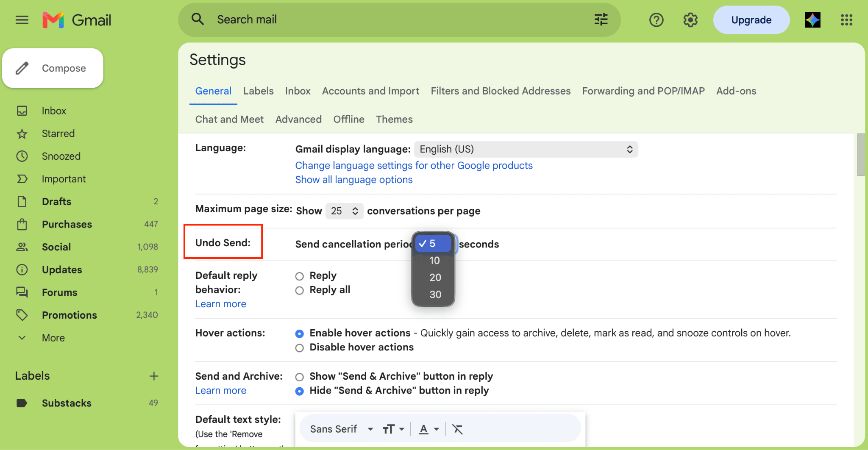Open the Support help icon
Viewport: 868px width, 450px height.
point(656,20)
